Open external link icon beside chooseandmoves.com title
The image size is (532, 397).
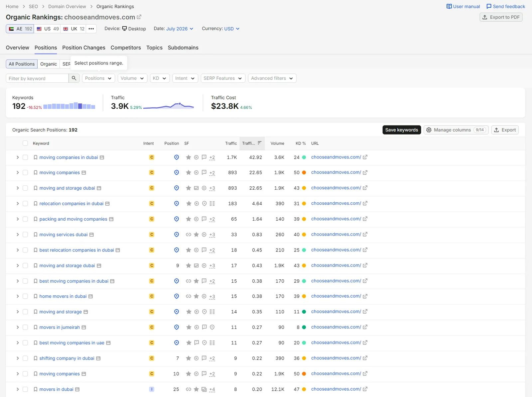139,17
